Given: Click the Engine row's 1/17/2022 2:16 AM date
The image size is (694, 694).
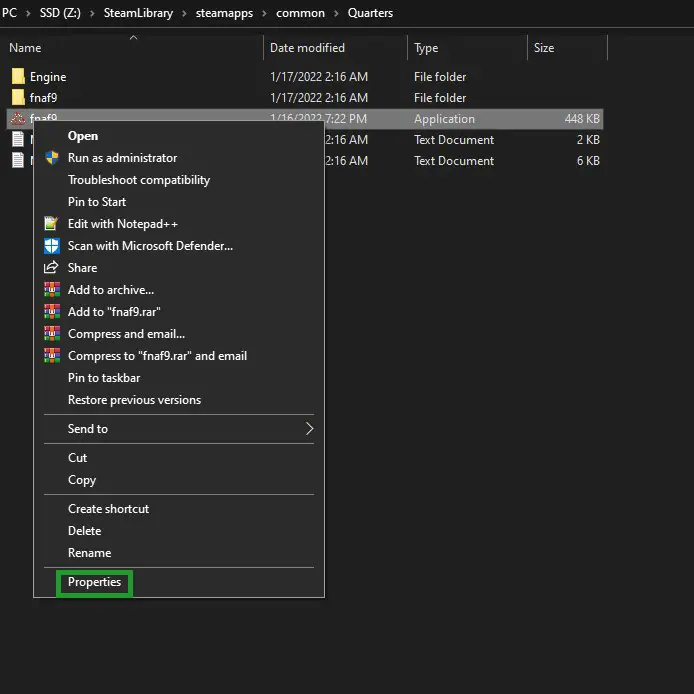Looking at the screenshot, I should pyautogui.click(x=319, y=77).
